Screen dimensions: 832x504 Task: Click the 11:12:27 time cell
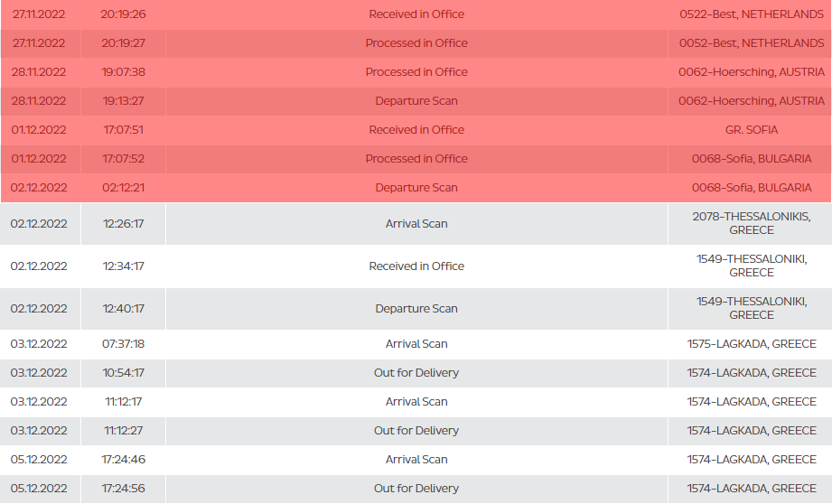click(x=123, y=431)
